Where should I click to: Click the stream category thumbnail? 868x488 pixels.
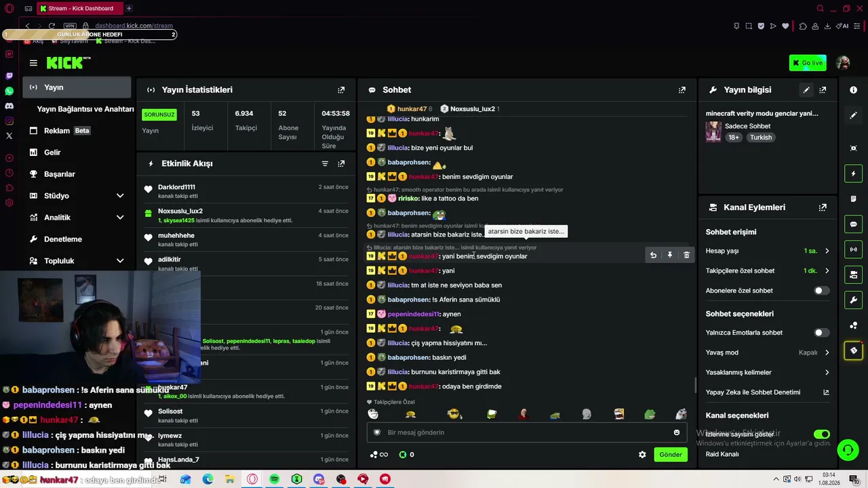click(713, 131)
